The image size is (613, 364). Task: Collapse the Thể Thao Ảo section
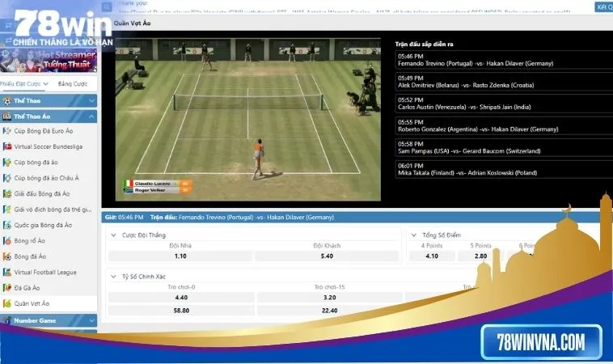click(x=91, y=116)
